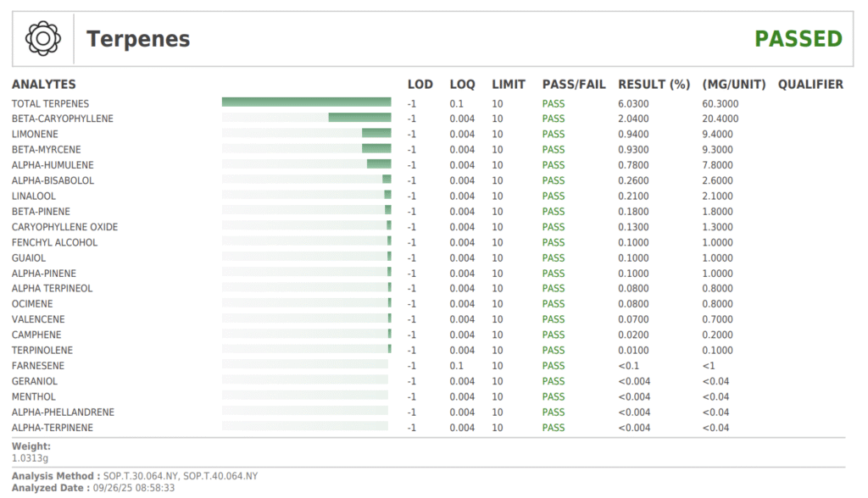
Task: Click the green PASSED status label
Action: point(798,39)
